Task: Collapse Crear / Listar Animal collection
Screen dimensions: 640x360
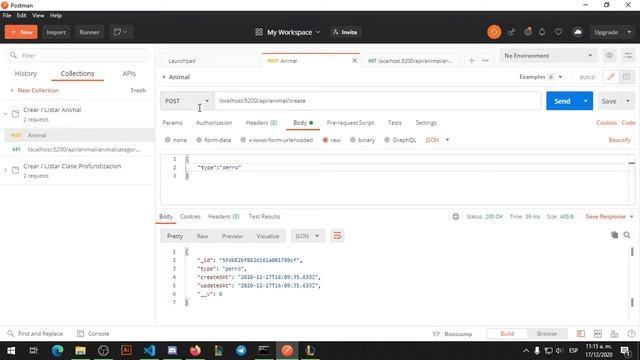Action: [5, 114]
